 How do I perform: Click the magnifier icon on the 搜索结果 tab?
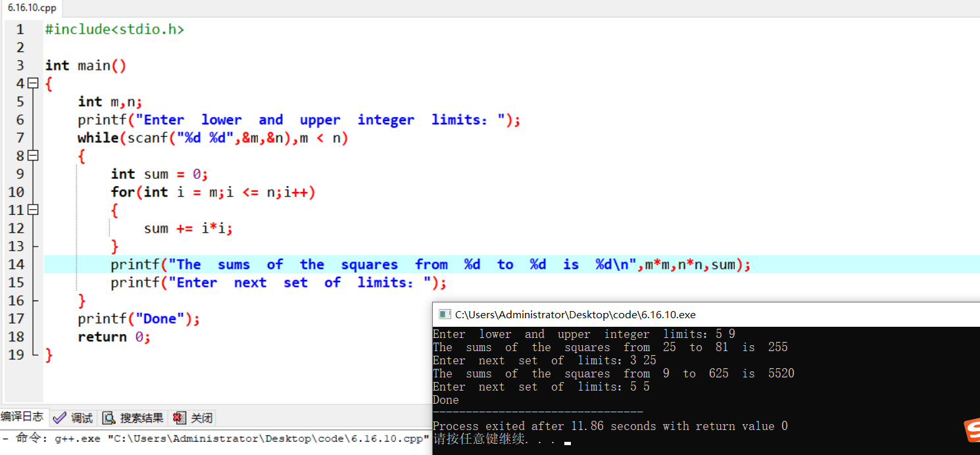pyautogui.click(x=109, y=418)
